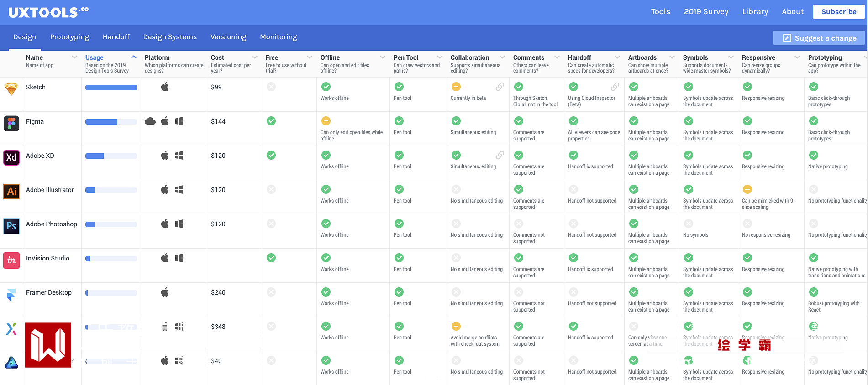Screen dimensions: 868x385
Task: Click the Framer Desktop app icon
Action: (x=11, y=295)
